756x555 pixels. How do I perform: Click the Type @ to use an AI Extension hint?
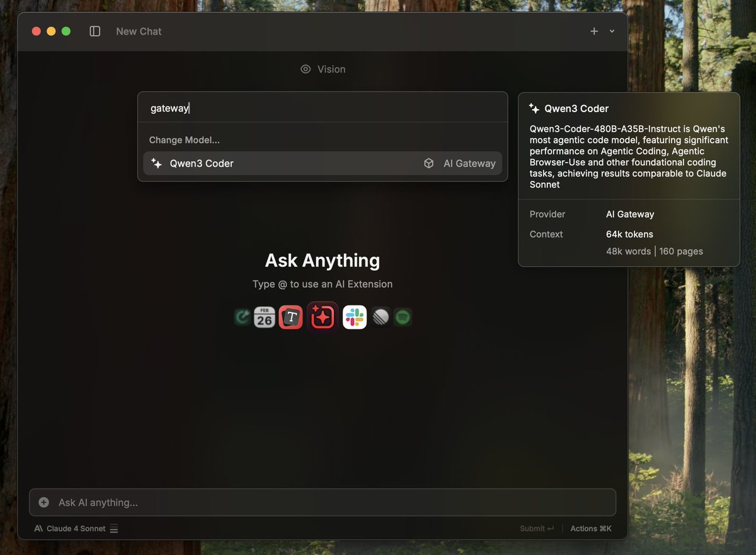pos(323,284)
